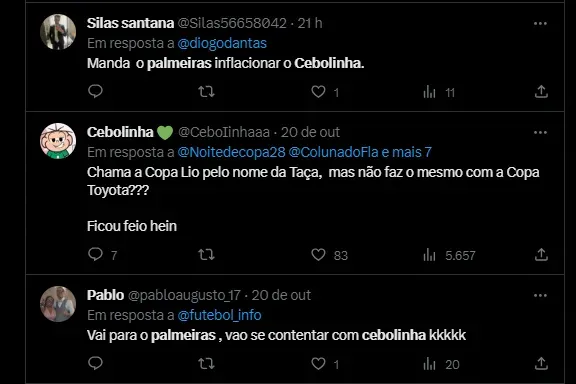Share Silas santana's tweet
The image size is (576, 384).
[x=541, y=91]
